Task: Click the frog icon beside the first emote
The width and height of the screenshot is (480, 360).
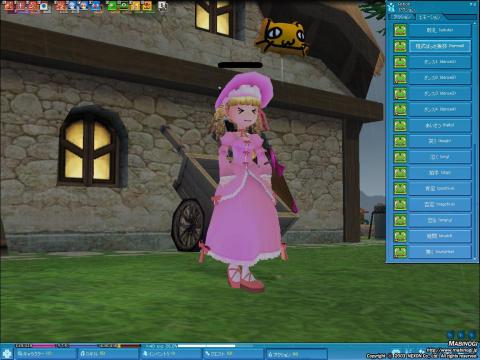Action: (400, 30)
